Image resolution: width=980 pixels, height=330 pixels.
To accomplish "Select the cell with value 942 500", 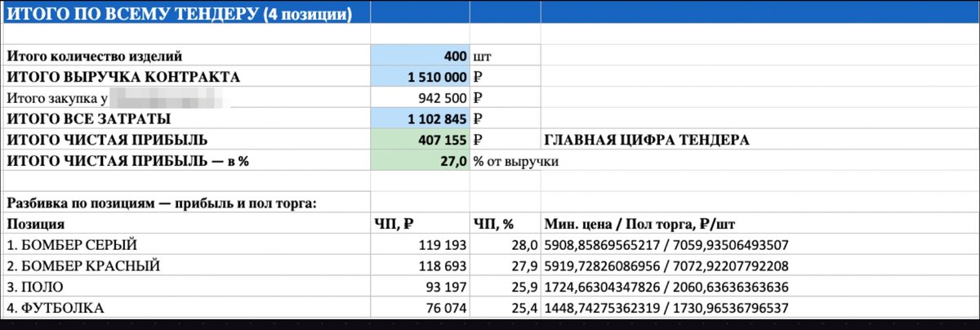I will (x=420, y=99).
